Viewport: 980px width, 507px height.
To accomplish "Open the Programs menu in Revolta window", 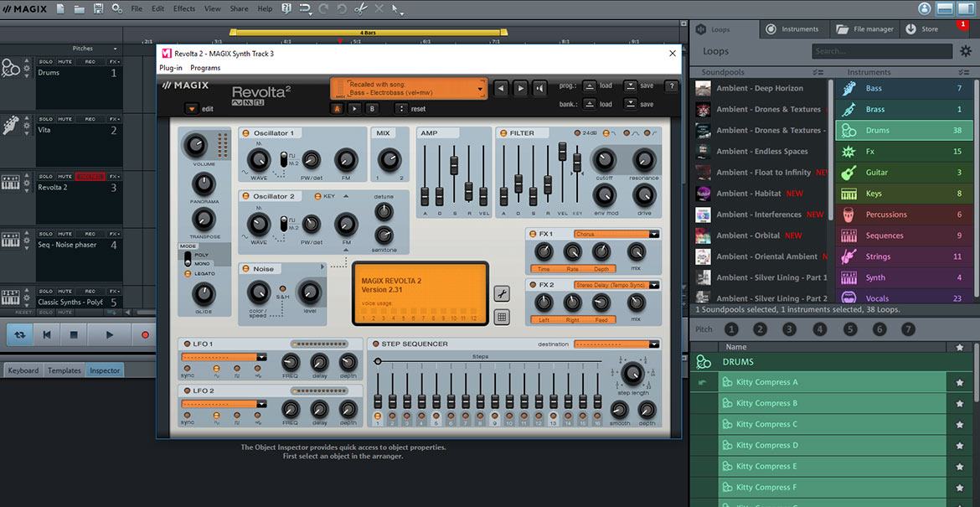I will click(x=205, y=68).
